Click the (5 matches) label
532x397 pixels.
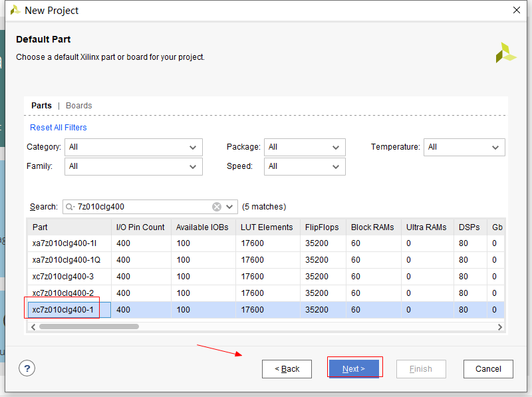(264, 207)
